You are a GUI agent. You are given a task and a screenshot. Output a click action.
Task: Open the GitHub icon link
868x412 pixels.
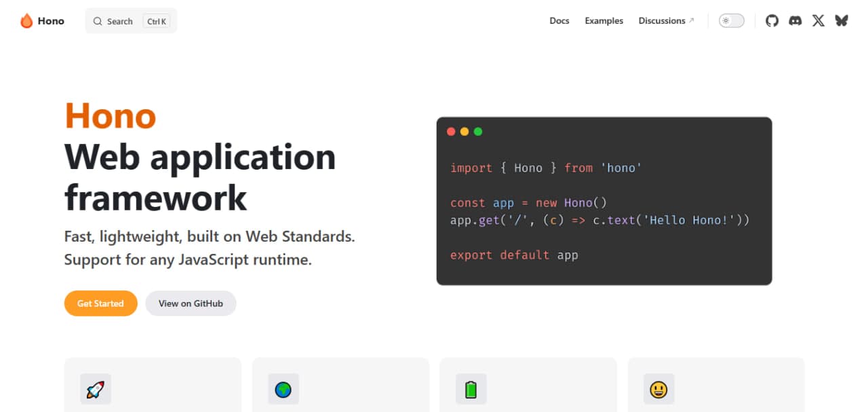tap(772, 21)
